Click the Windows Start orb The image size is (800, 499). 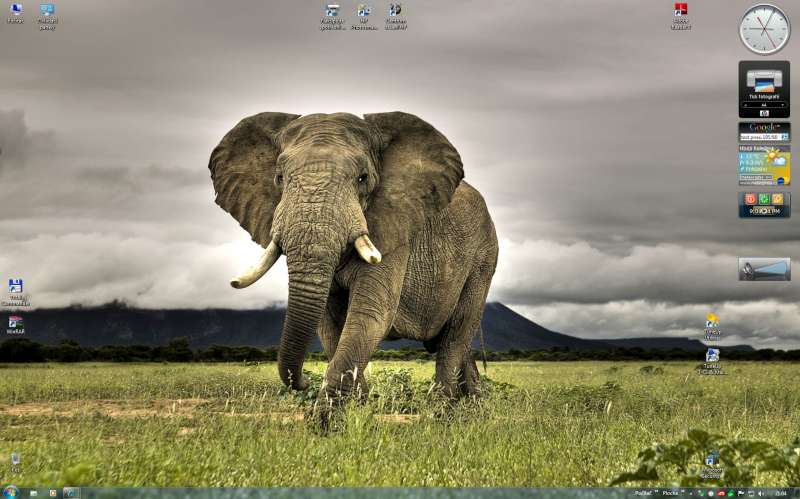[x=10, y=492]
